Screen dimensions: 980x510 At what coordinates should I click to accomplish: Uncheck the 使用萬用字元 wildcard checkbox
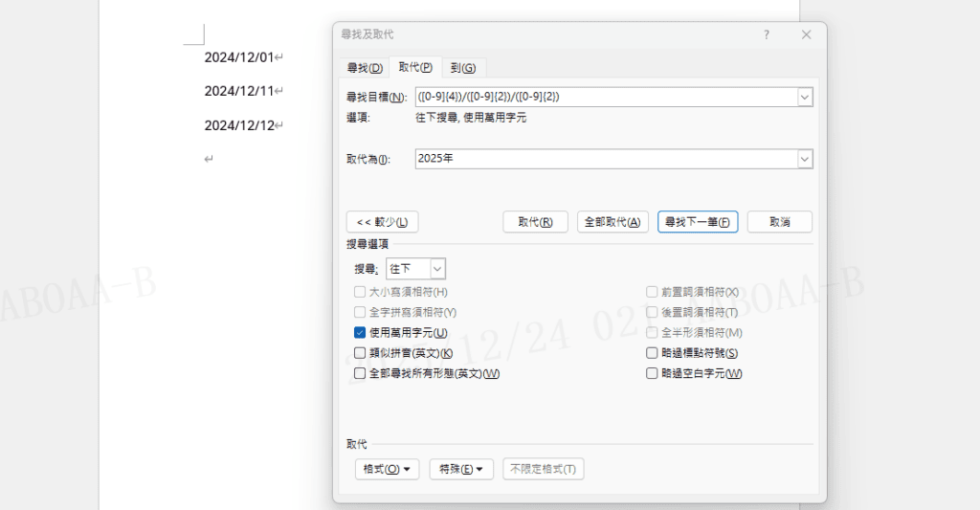[x=360, y=333]
